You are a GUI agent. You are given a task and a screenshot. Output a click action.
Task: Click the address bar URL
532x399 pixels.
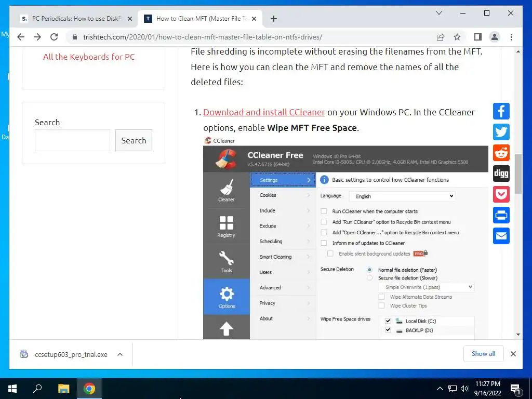point(203,37)
